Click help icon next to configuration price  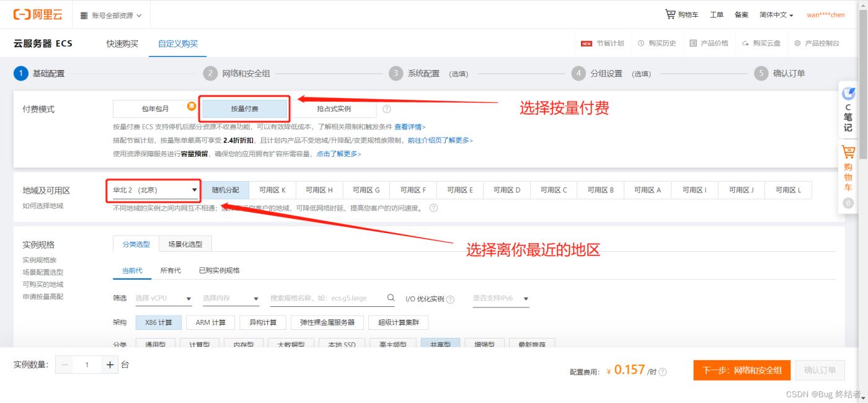[663, 372]
